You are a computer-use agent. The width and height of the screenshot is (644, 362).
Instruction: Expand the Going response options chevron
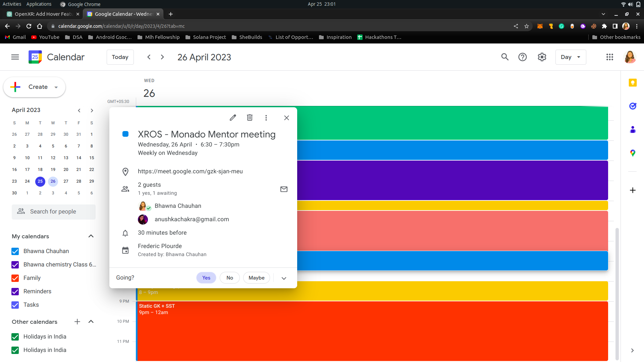click(x=284, y=278)
